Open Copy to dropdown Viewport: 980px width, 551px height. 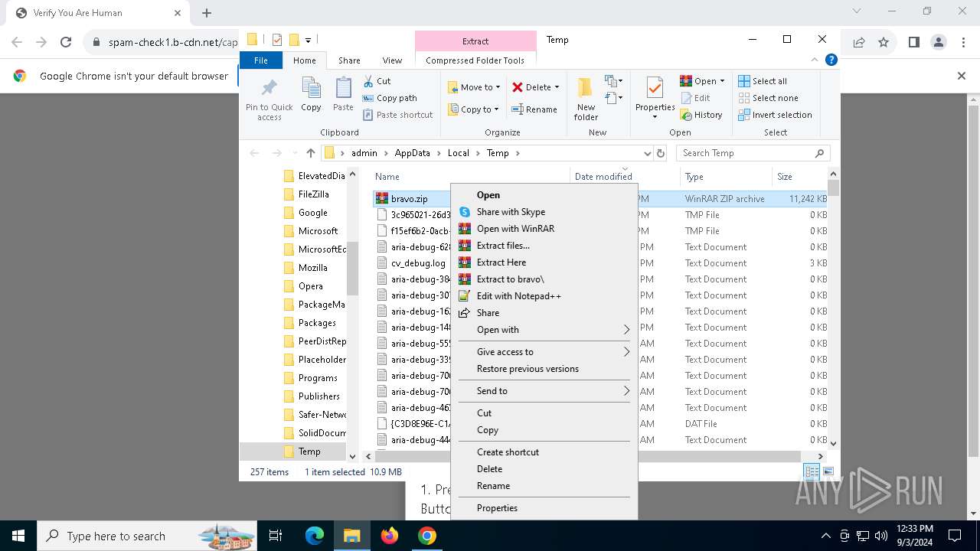point(474,109)
